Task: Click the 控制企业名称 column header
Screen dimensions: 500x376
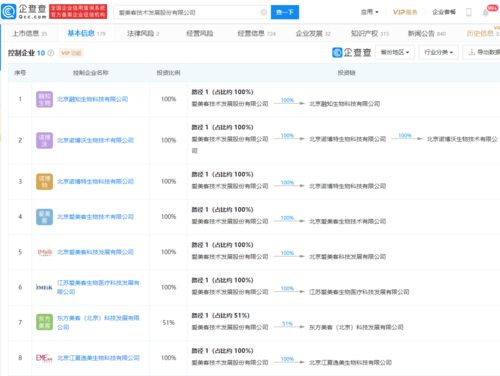Action: click(91, 73)
